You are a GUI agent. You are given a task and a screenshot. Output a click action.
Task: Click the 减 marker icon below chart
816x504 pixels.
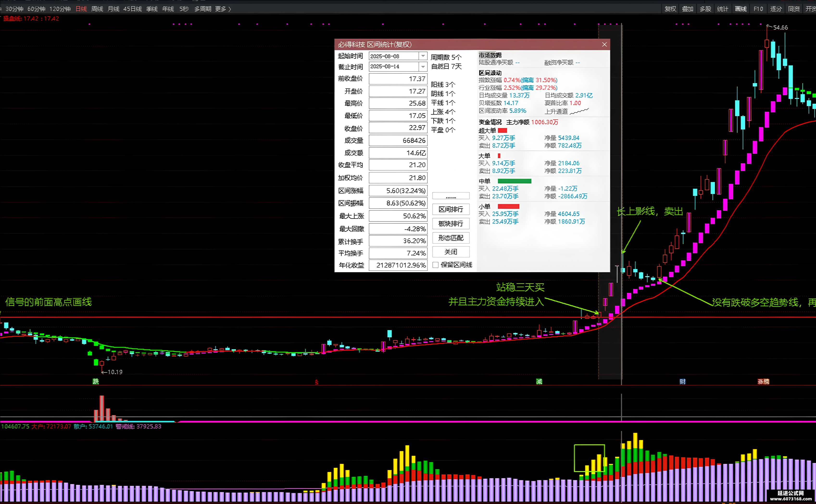[539, 382]
